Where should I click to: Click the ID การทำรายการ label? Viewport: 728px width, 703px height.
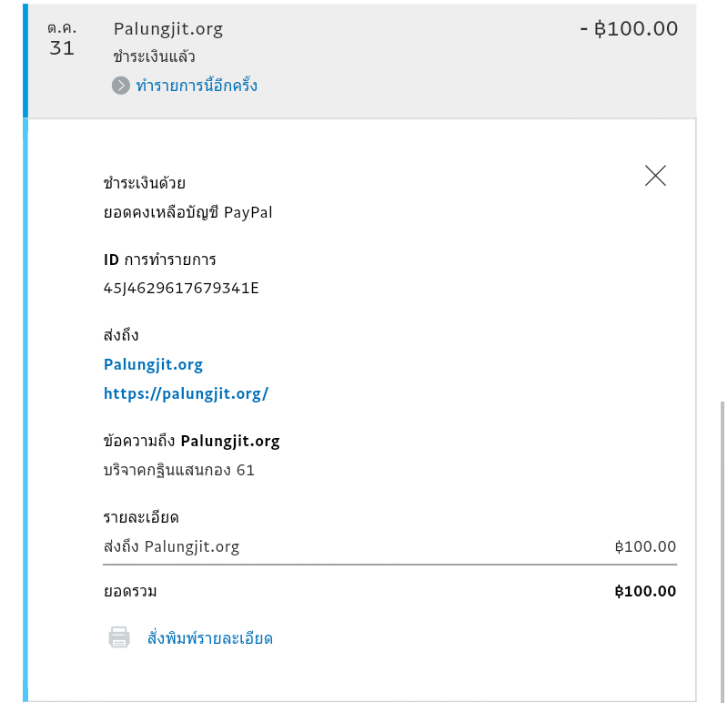click(160, 260)
